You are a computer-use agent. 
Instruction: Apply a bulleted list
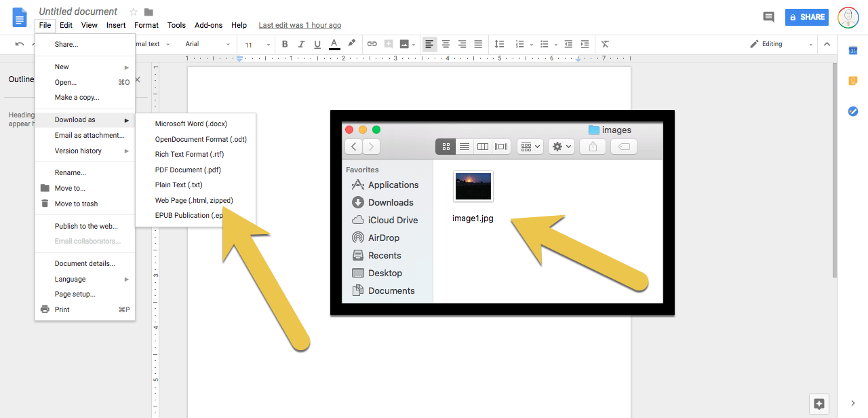click(544, 44)
